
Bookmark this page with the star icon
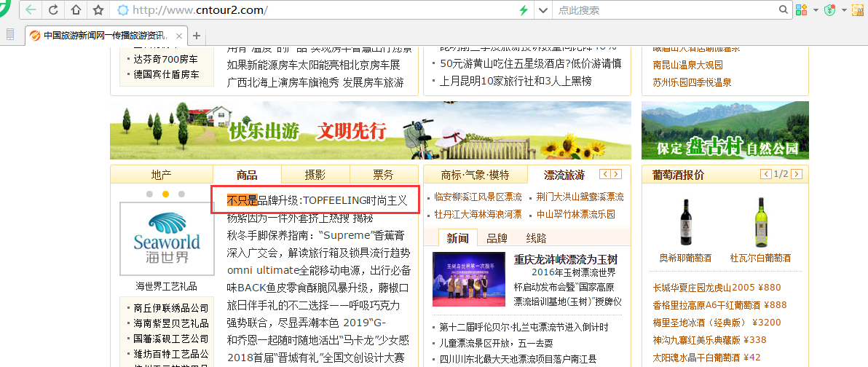pyautogui.click(x=98, y=10)
